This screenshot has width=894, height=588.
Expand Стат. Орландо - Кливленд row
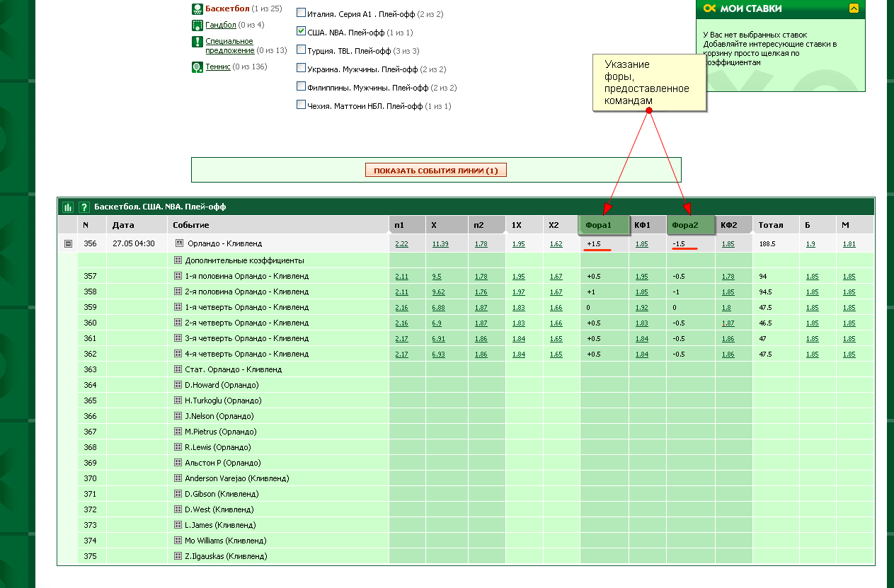179,369
